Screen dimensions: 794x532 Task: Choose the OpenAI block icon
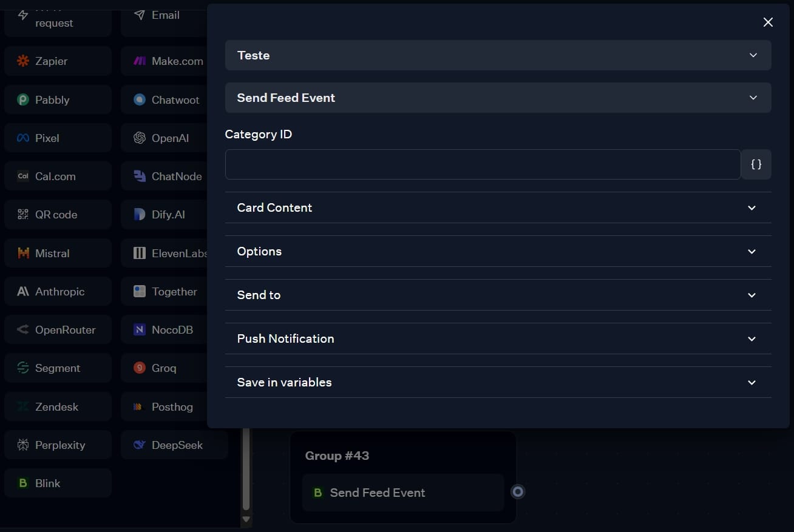(x=140, y=138)
